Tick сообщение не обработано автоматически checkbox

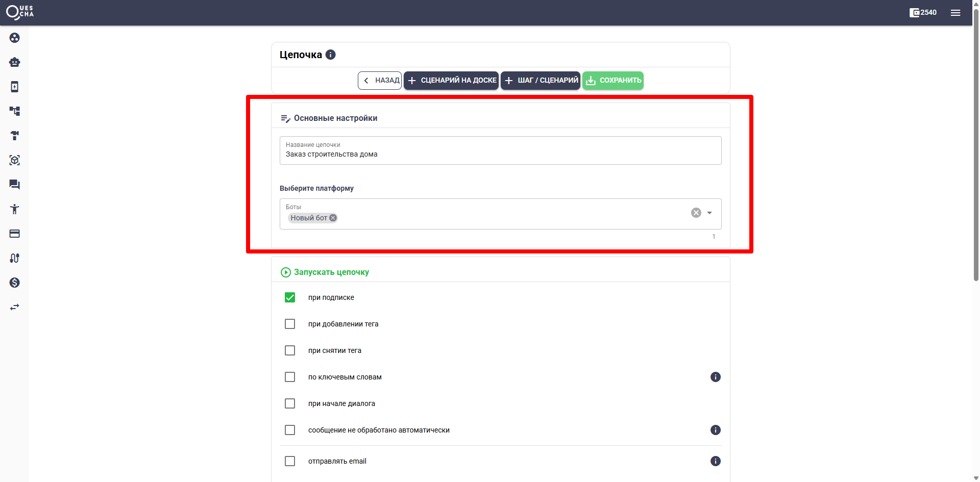point(290,430)
